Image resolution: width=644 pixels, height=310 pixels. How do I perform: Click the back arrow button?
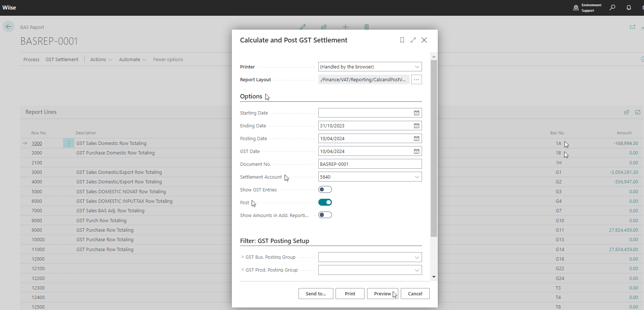[x=8, y=27]
